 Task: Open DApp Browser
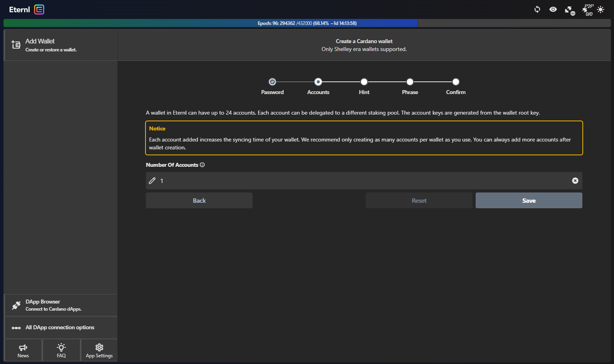pyautogui.click(x=60, y=305)
